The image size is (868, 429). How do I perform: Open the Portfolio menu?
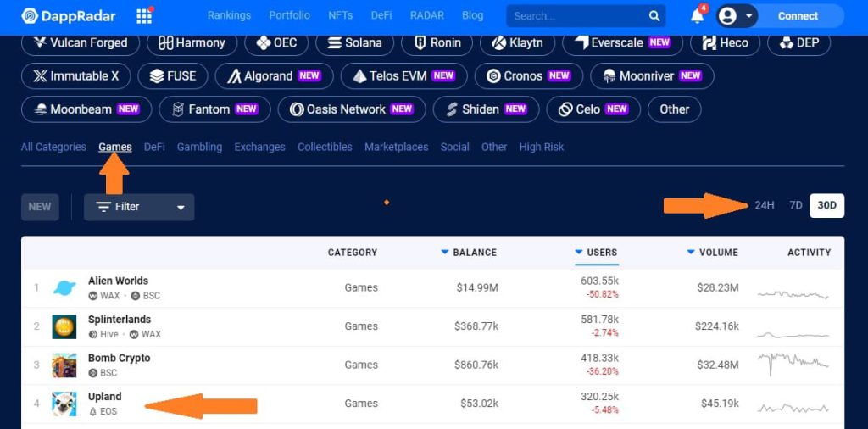pos(290,15)
